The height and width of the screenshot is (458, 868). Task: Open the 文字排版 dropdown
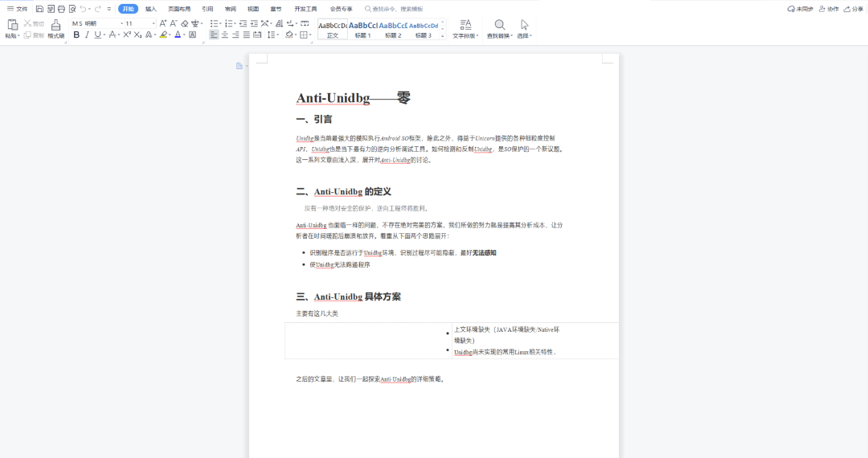(x=465, y=36)
